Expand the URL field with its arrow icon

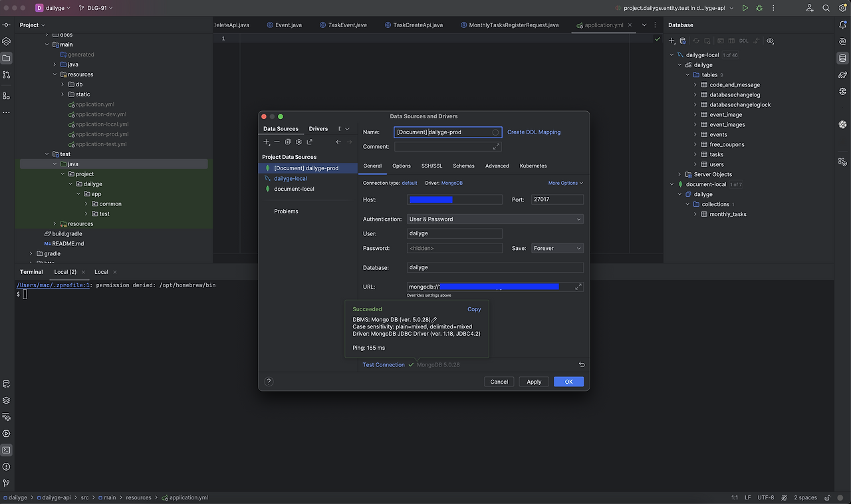578,287
